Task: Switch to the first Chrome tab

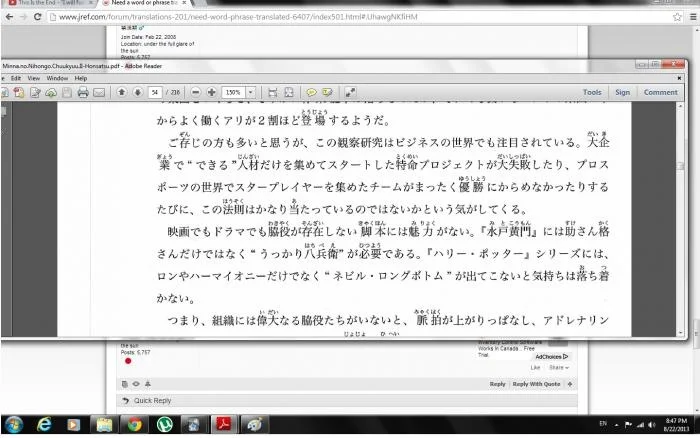Action: tap(51, 3)
